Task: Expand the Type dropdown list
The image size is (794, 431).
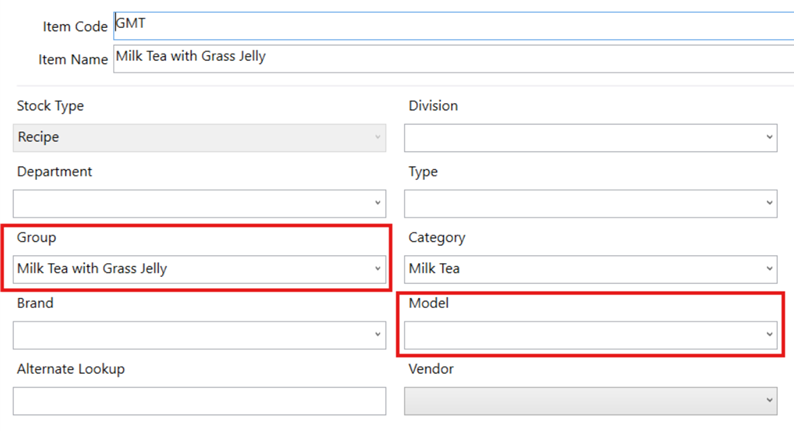Action: point(590,203)
